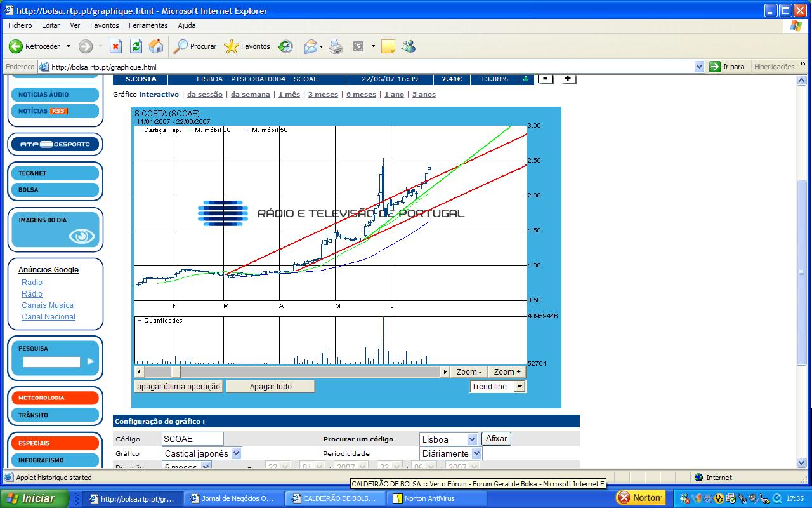
Task: Click the Refresh page icon
Action: point(136,46)
